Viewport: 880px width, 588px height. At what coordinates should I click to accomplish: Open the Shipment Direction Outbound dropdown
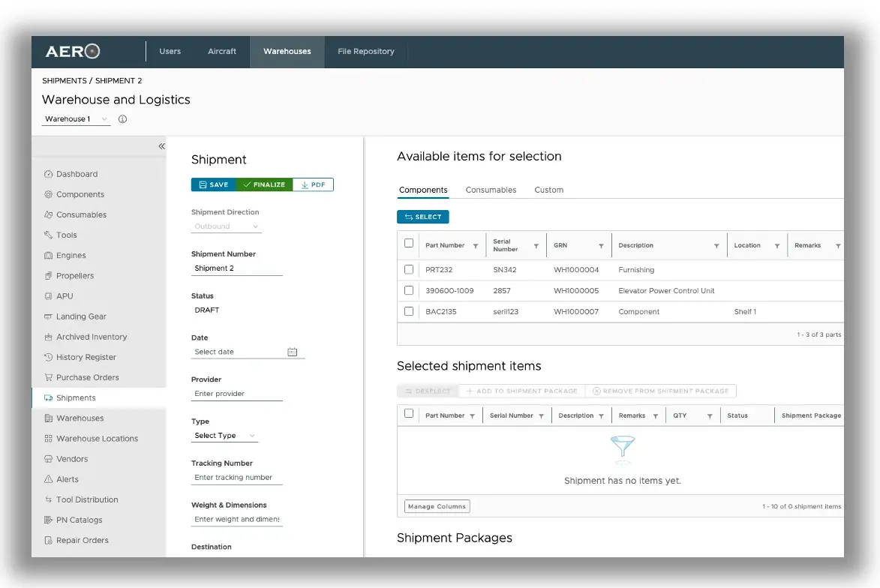coord(226,226)
